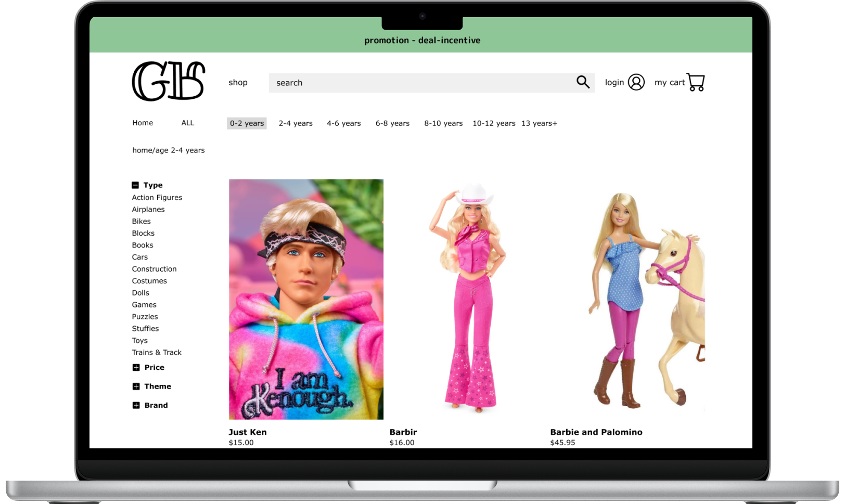Open the shop link
The height and width of the screenshot is (504, 845).
click(238, 82)
